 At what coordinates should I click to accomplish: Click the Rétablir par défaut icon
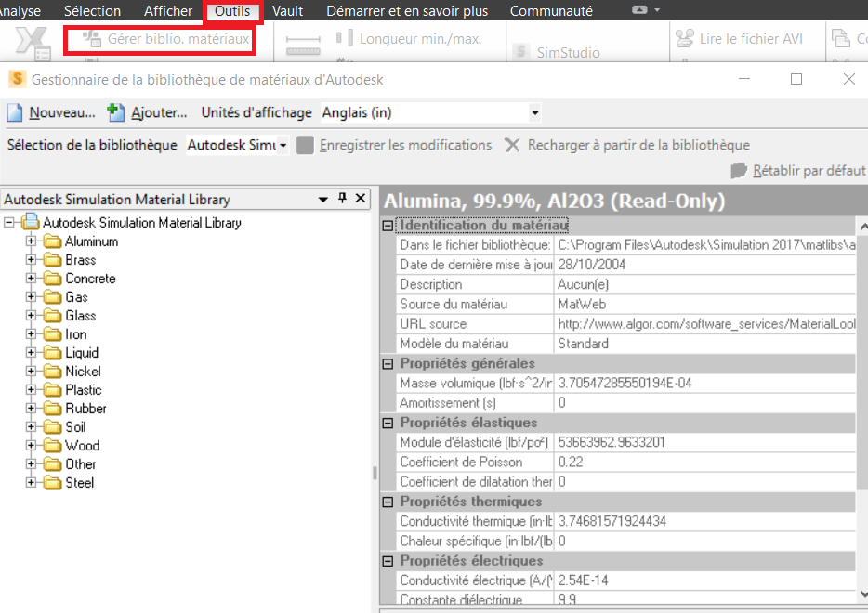pyautogui.click(x=739, y=171)
